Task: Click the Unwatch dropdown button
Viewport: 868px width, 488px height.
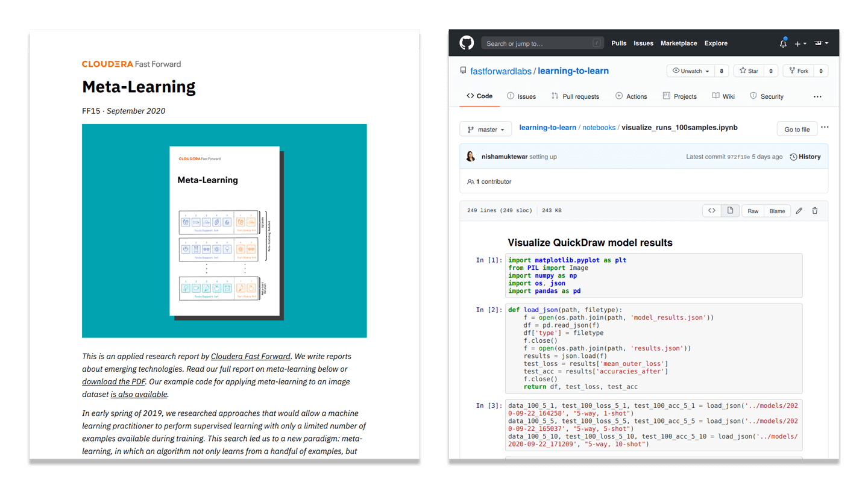Action: point(691,71)
